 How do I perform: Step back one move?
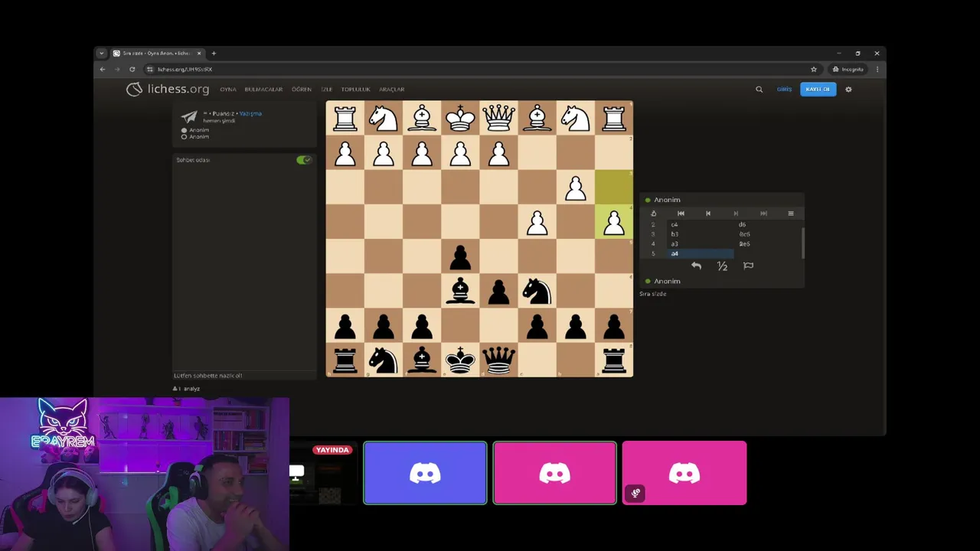click(x=708, y=214)
